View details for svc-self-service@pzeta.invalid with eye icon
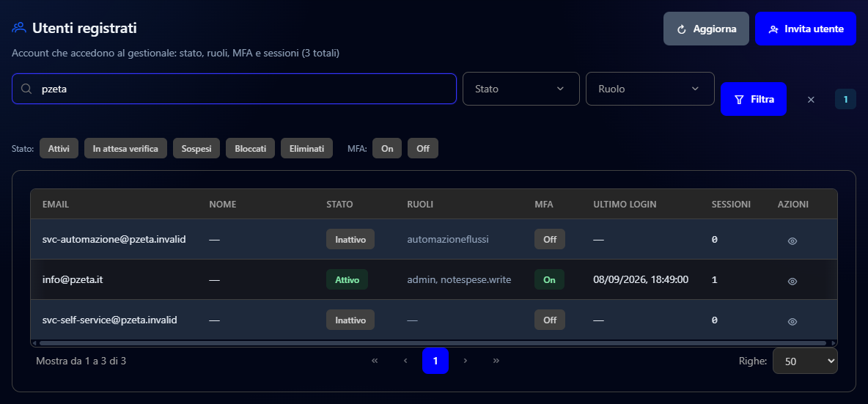868x404 pixels. 792,322
